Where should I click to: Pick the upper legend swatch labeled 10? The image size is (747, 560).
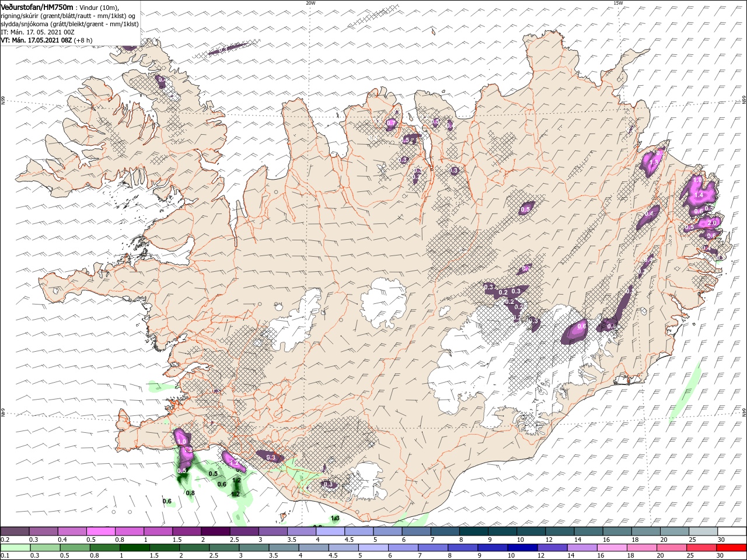coord(530,531)
